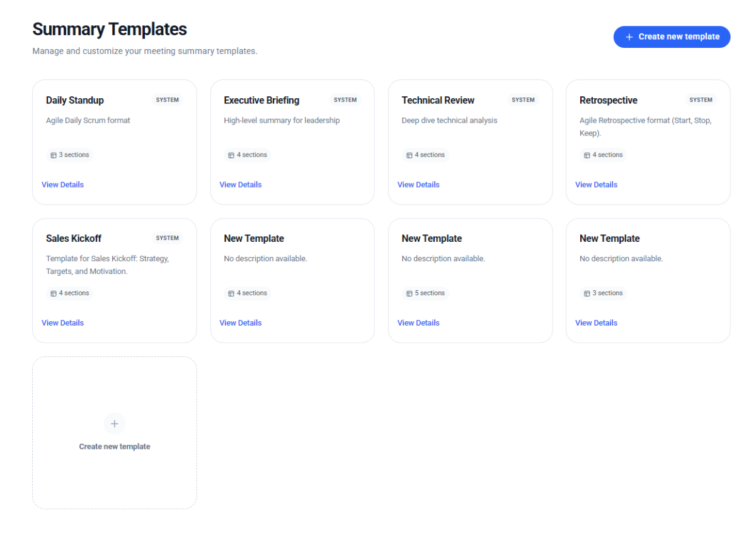The width and height of the screenshot is (756, 551).
Task: Click the sections icon on Daily Standup card
Action: (x=53, y=154)
